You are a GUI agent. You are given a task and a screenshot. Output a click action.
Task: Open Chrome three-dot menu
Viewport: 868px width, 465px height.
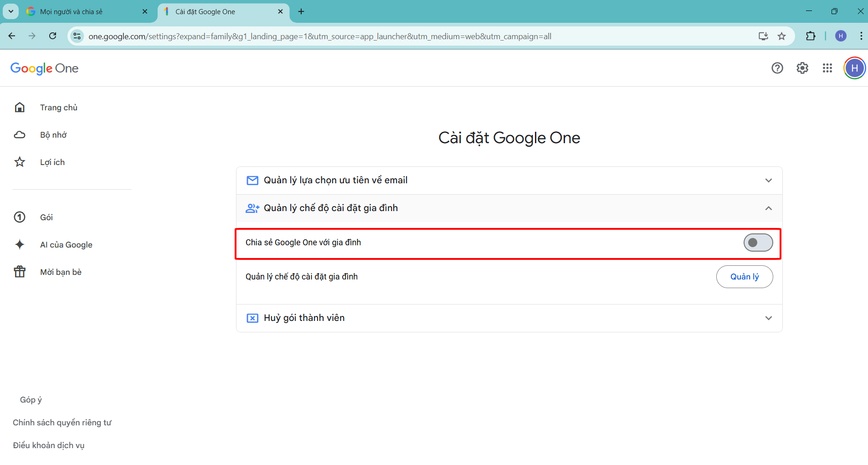(861, 36)
